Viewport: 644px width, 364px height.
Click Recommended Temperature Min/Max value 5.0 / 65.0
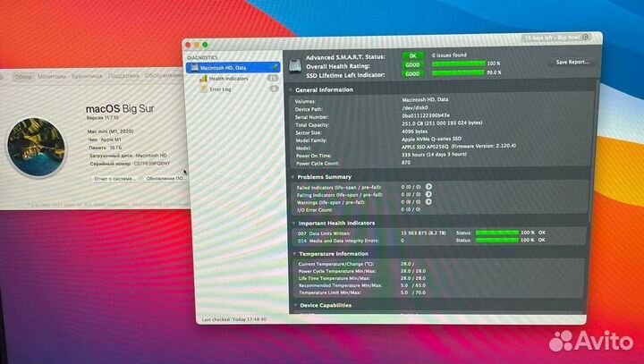[x=412, y=285]
